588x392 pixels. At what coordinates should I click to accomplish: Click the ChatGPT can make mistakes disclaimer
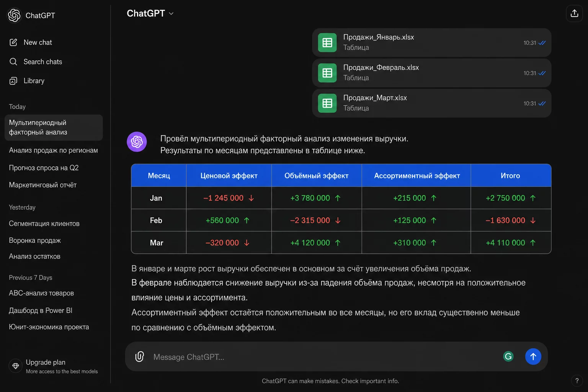click(x=330, y=381)
